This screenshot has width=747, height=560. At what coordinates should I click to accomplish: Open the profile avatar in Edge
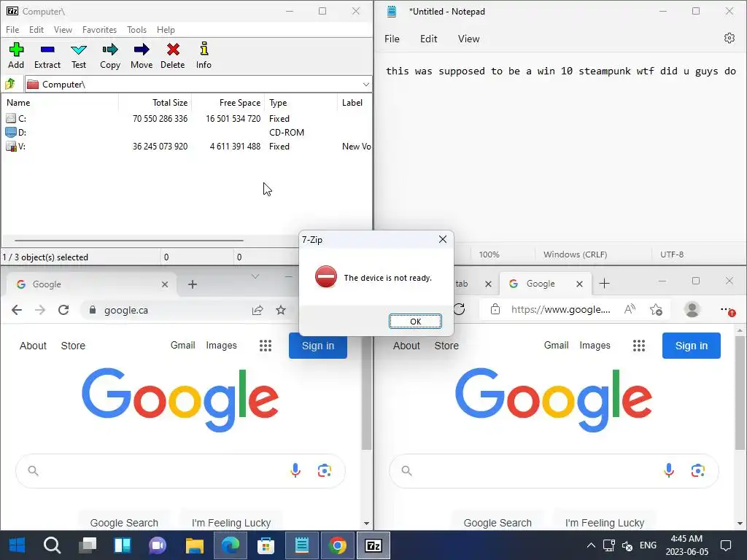pos(692,309)
